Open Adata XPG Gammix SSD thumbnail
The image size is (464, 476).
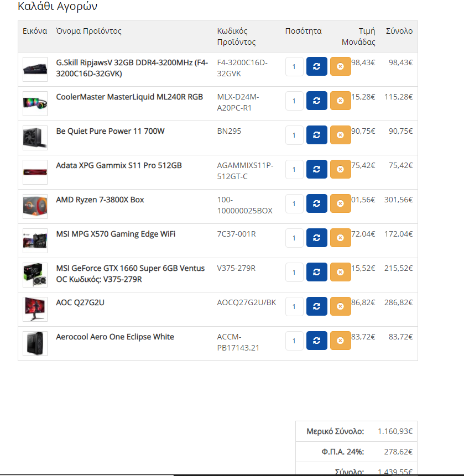pyautogui.click(x=35, y=172)
